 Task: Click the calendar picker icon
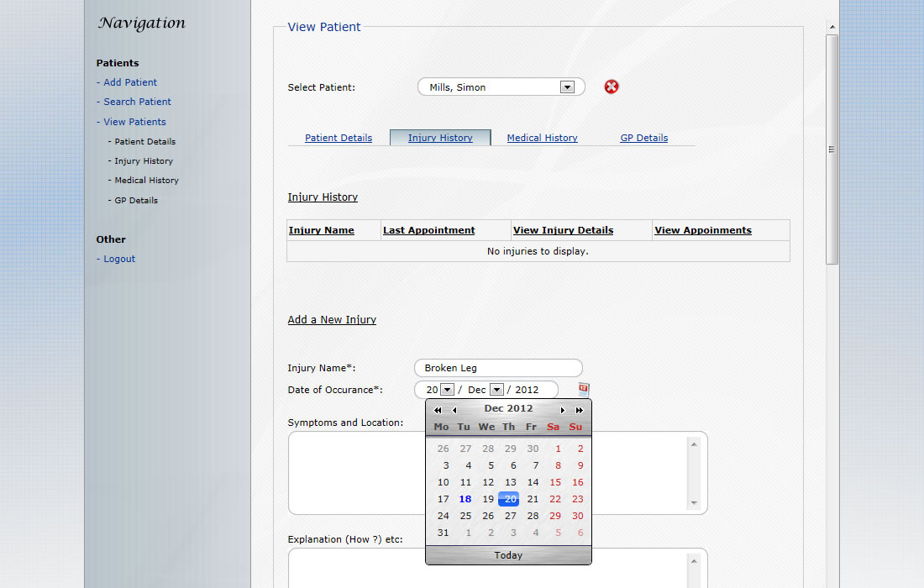(x=584, y=389)
